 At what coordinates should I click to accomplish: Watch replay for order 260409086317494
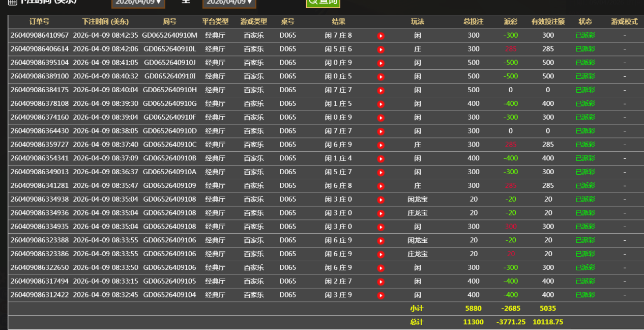pyautogui.click(x=380, y=282)
